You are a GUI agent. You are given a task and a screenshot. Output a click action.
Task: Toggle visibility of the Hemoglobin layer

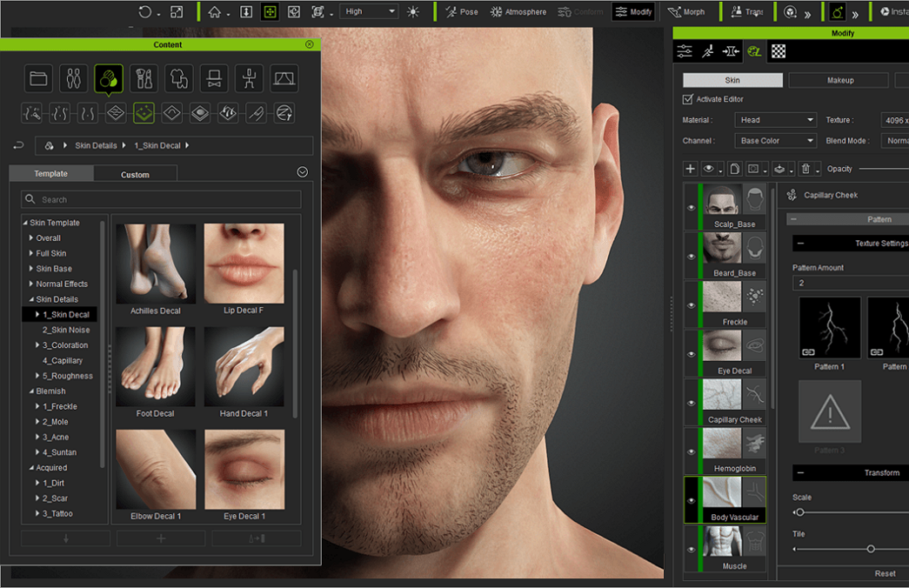691,451
